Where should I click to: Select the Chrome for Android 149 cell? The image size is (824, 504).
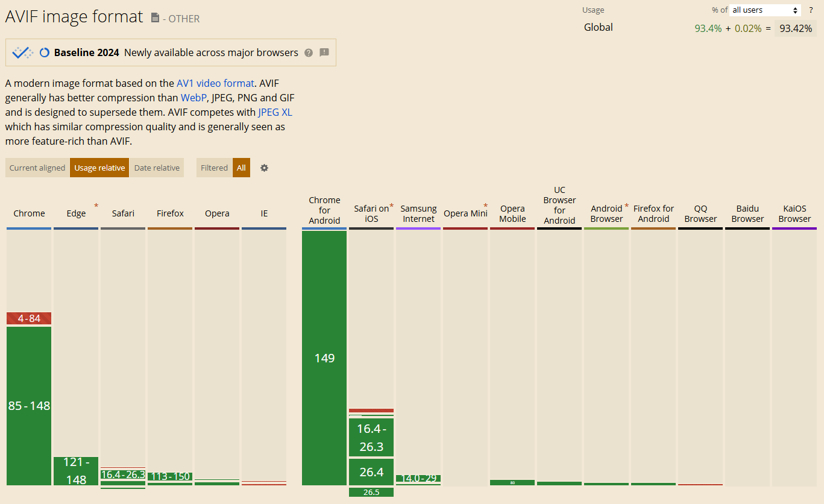point(324,358)
